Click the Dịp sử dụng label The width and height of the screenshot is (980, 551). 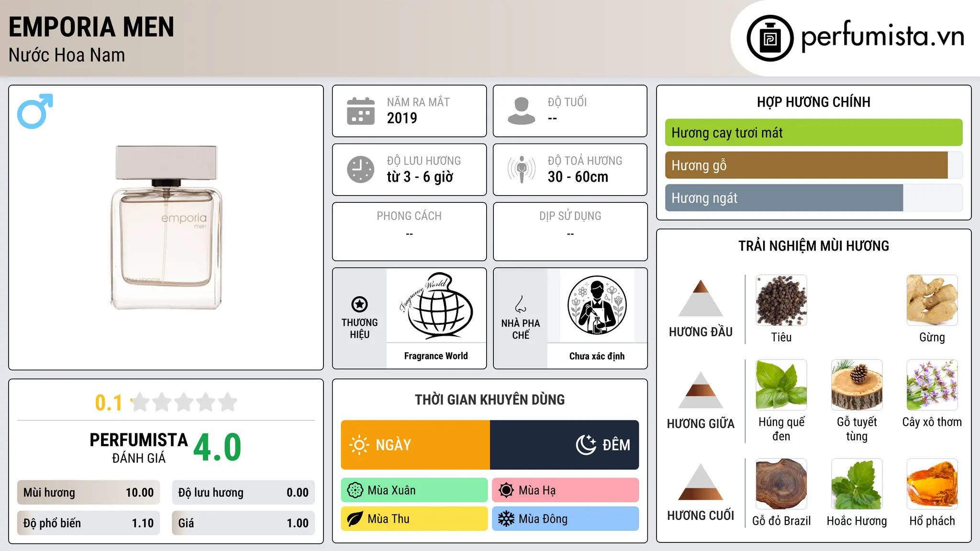point(570,216)
